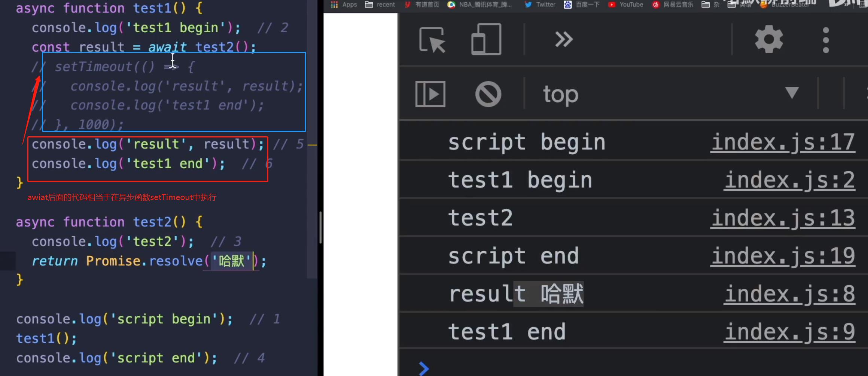Toggle the console sidebar icon
The image size is (868, 376).
430,94
